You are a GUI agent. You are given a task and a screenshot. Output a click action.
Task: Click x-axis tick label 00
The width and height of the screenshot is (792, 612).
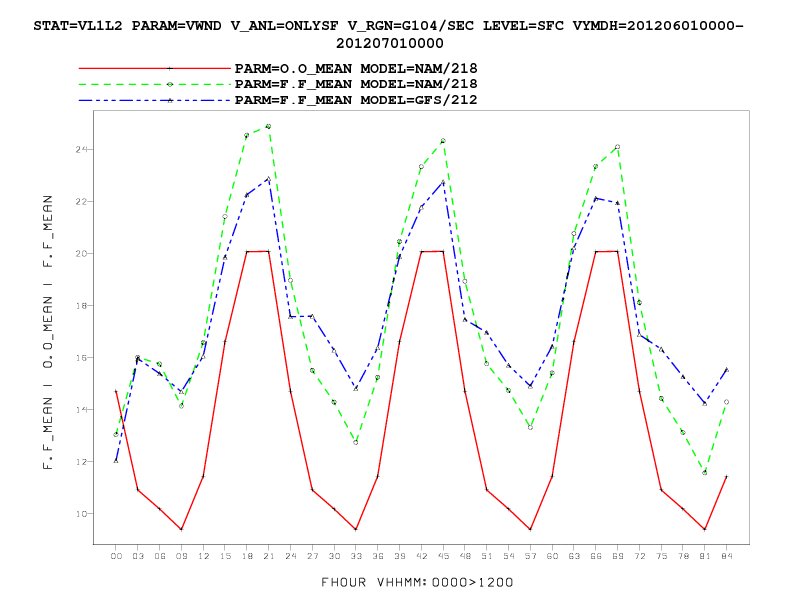tap(116, 556)
